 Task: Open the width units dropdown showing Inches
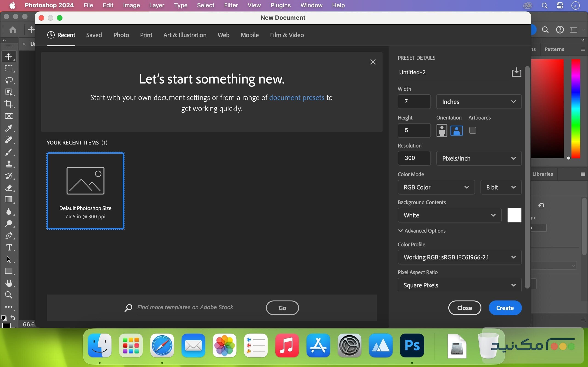[479, 101]
